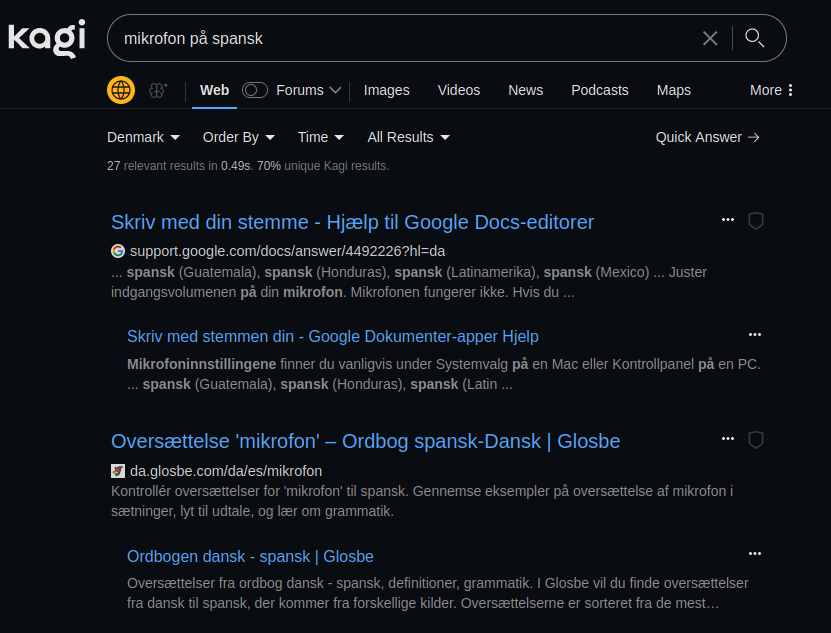
Task: Open the More menu
Action: pos(771,90)
